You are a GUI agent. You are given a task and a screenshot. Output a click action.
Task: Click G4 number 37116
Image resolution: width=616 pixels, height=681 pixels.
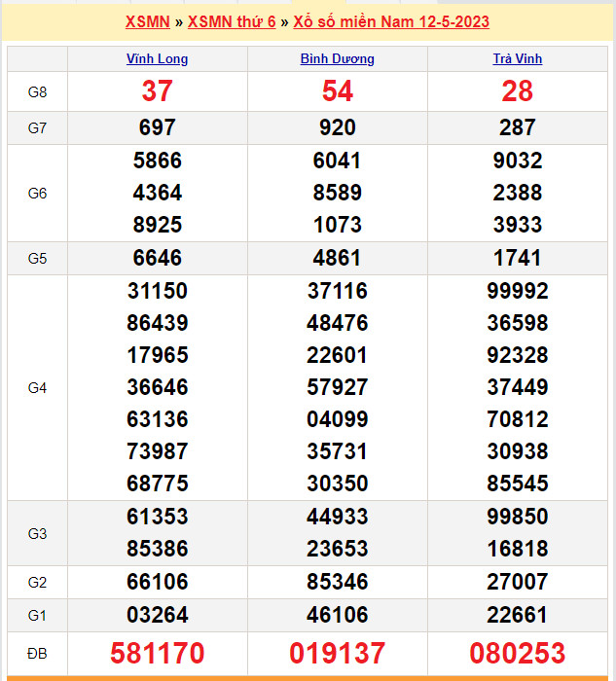(x=337, y=291)
